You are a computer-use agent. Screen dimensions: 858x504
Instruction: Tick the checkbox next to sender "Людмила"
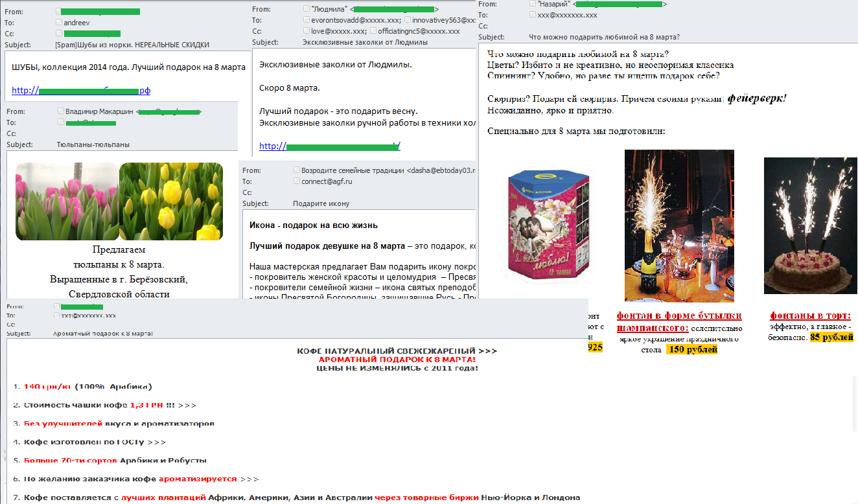[x=307, y=9]
